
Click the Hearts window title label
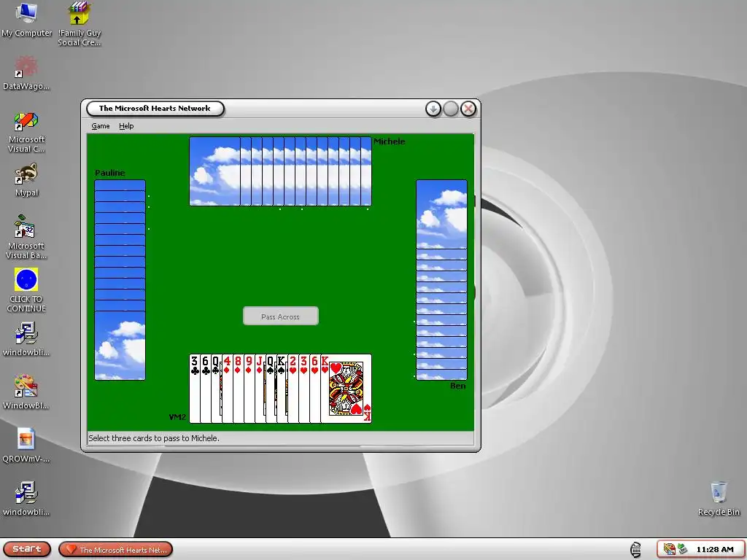[155, 109]
